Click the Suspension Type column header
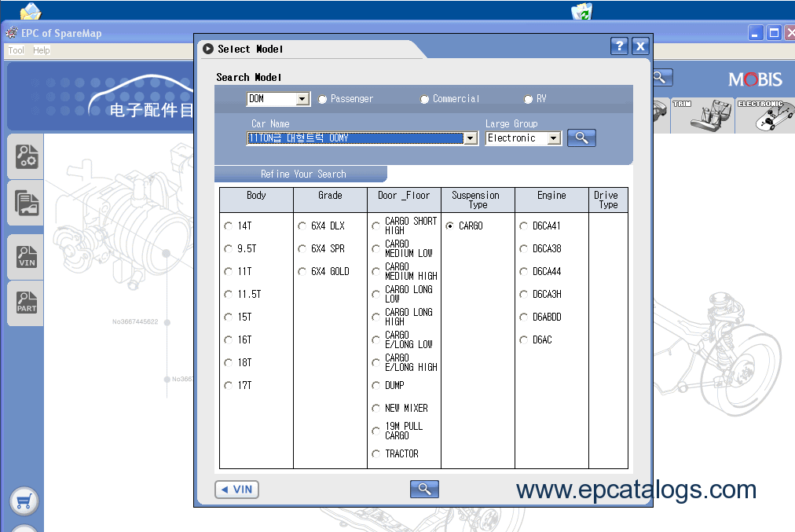 [x=478, y=200]
